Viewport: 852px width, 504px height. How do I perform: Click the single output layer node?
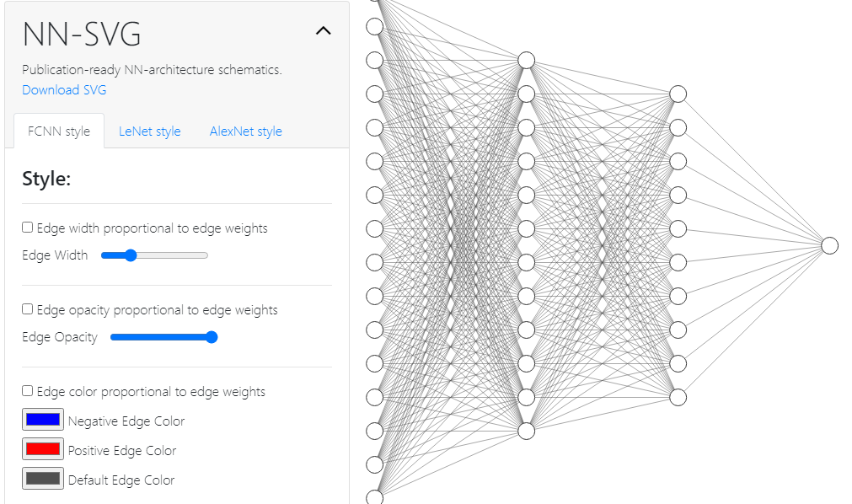click(x=830, y=245)
